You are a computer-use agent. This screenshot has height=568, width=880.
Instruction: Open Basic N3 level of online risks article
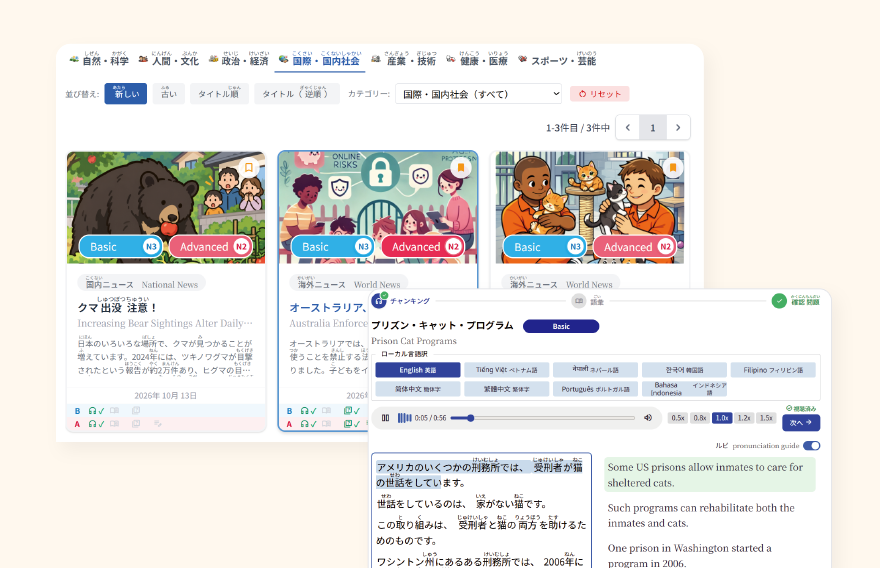coord(333,246)
